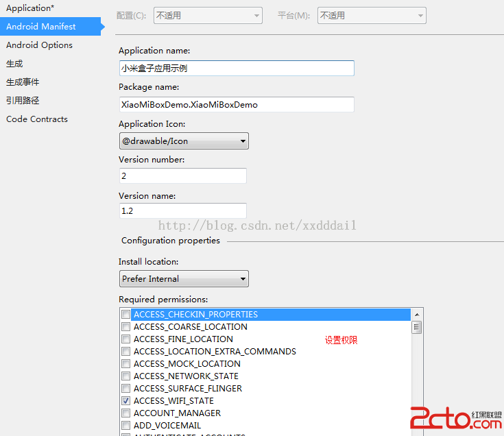This screenshot has height=436, width=504.
Task: Click the Package name field
Action: (x=237, y=104)
